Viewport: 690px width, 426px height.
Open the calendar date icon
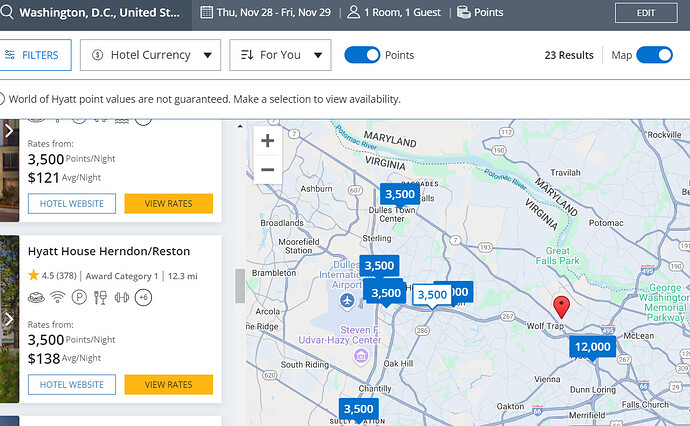(206, 12)
